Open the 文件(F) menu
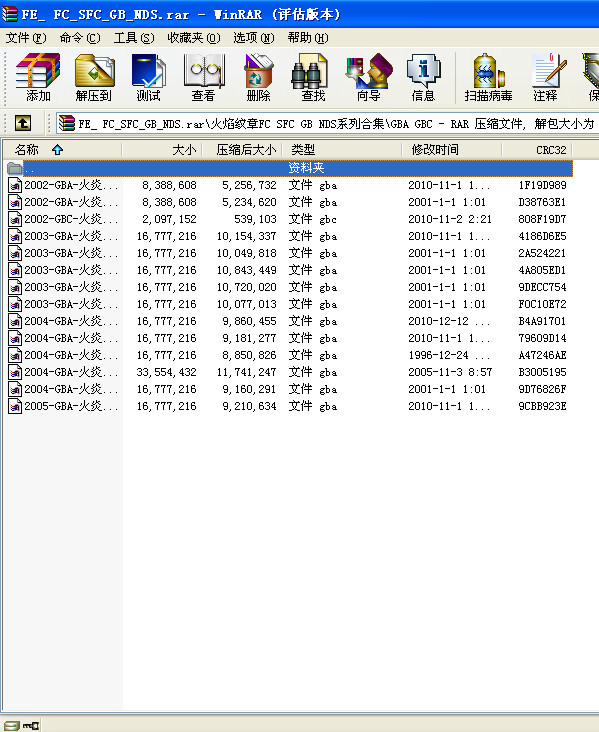The height and width of the screenshot is (732, 599). coord(26,38)
